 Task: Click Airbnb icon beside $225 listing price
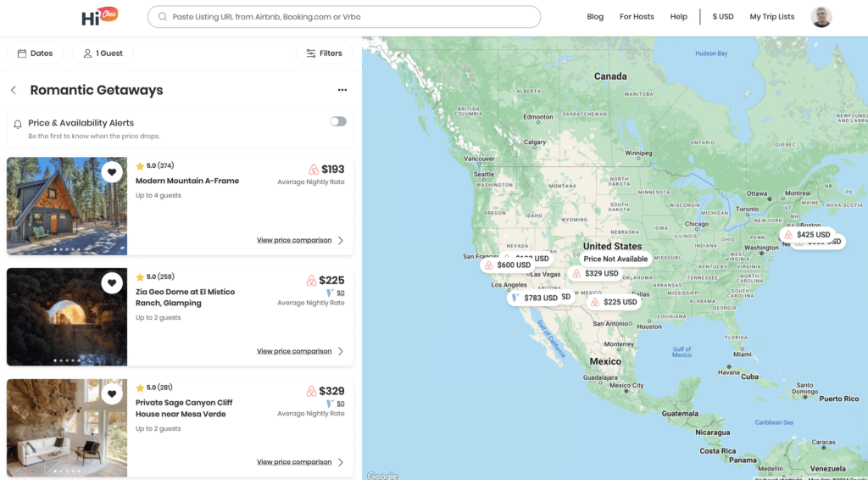(311, 280)
